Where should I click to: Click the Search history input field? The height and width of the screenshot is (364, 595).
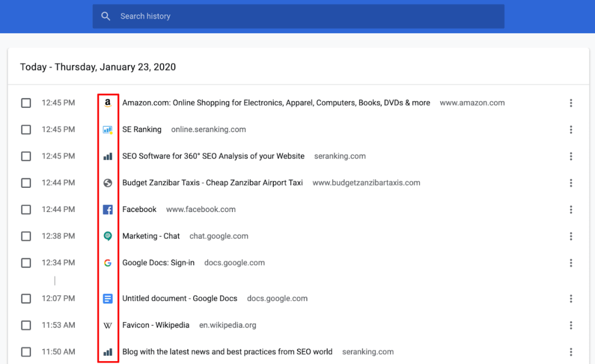(309, 17)
